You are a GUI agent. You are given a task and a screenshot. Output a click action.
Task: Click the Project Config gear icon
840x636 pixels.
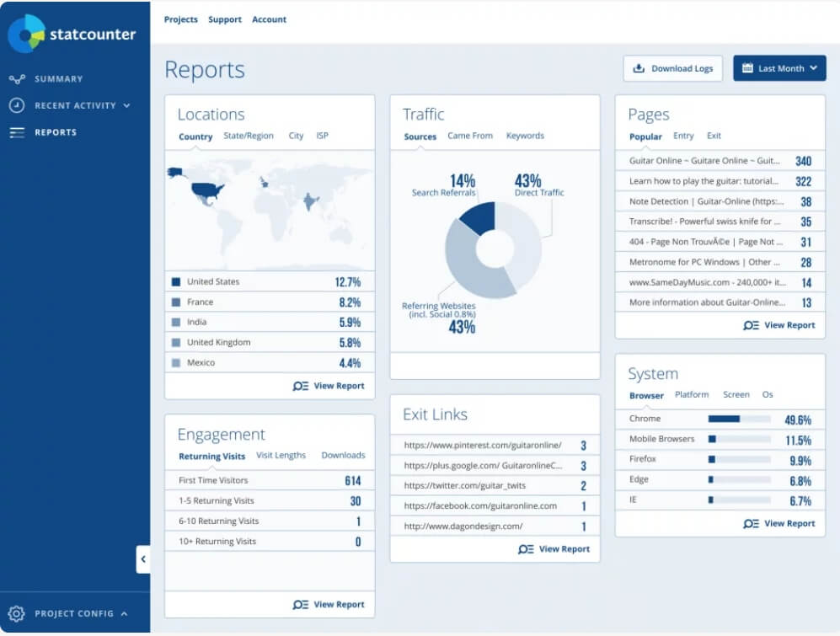(17, 613)
